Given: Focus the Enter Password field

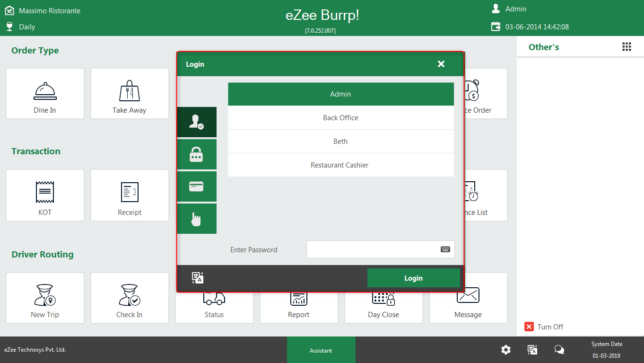Looking at the screenshot, I should click(381, 249).
